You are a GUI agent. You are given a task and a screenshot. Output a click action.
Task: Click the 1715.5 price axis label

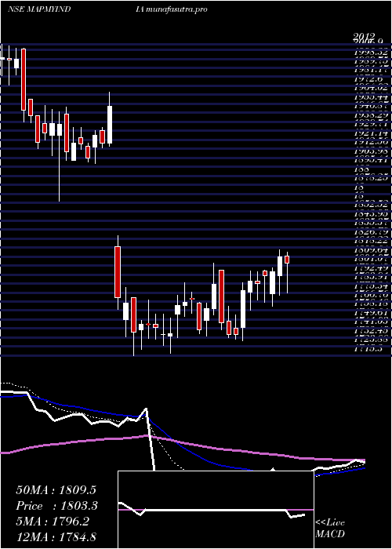click(369, 349)
